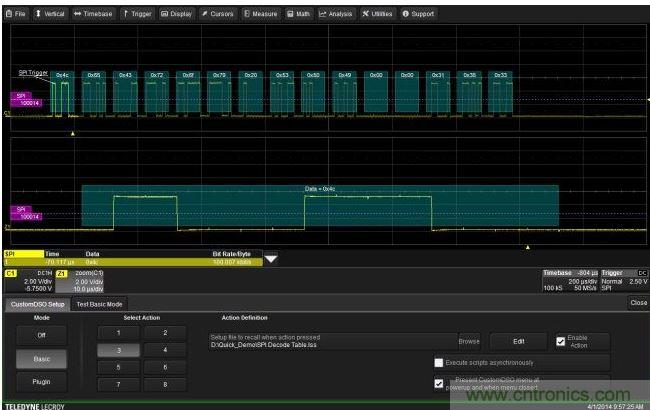The image size is (650, 410).
Task: Uncheck Present CustomDSO menu at powerup
Action: [x=439, y=383]
